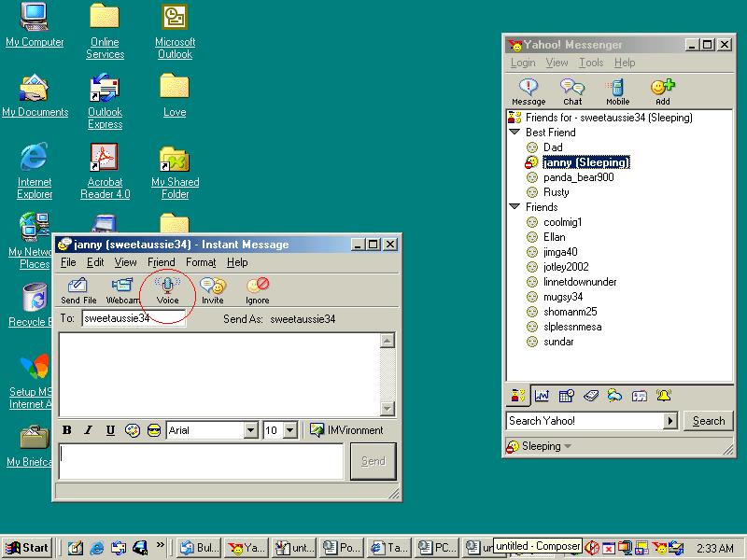This screenshot has width=747, height=560.
Task: Open the Arial font dropdown
Action: 250,430
